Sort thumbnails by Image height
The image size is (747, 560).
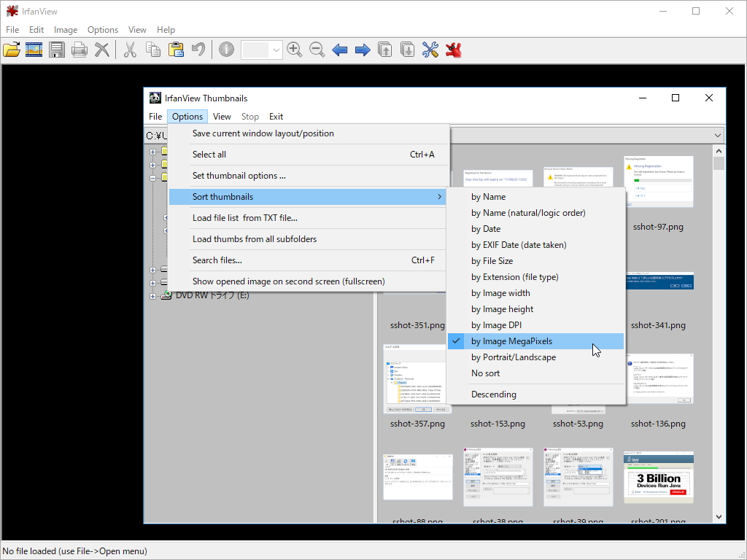coord(536,309)
